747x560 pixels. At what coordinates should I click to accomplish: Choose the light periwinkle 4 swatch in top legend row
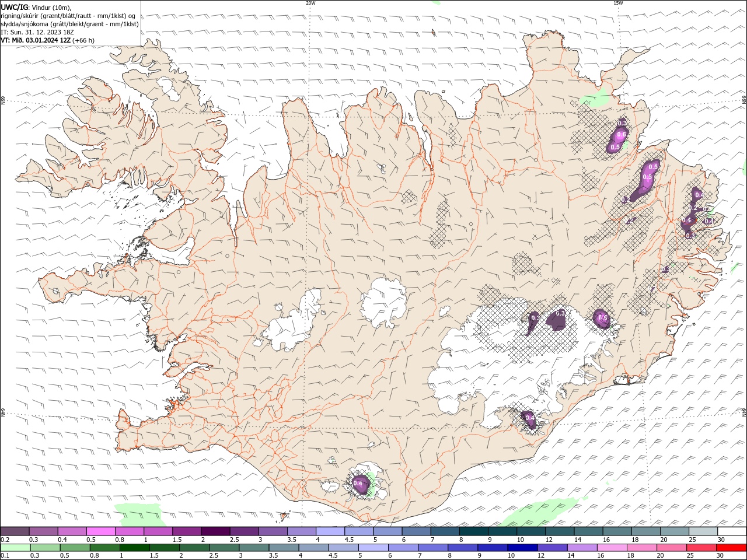[x=330, y=531]
